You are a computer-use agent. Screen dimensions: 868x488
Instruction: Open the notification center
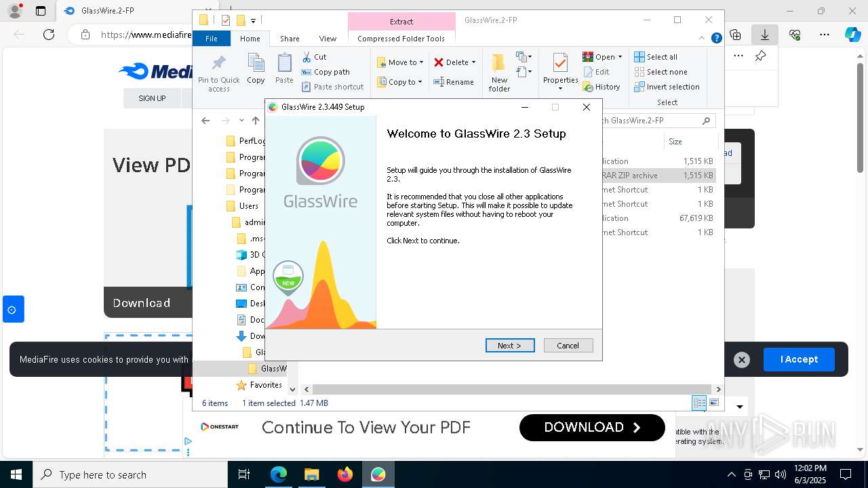846,474
